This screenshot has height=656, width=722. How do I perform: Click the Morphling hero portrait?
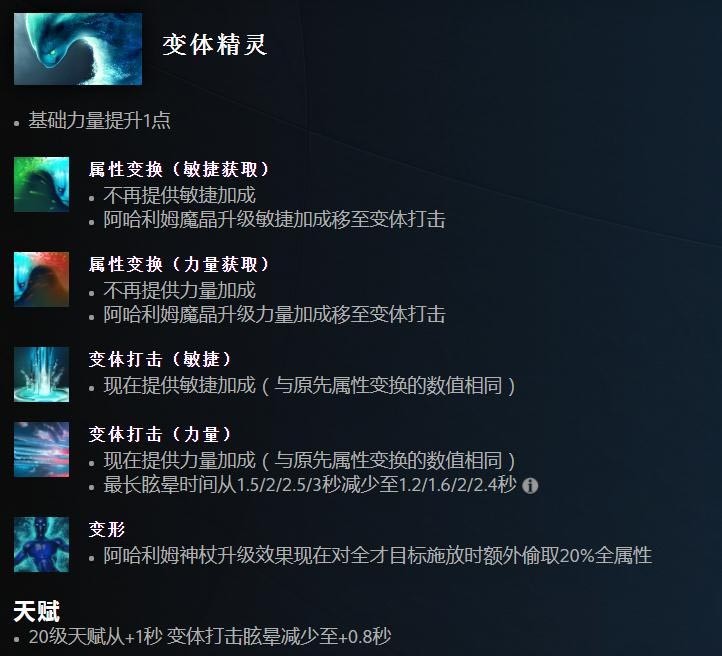click(x=78, y=49)
